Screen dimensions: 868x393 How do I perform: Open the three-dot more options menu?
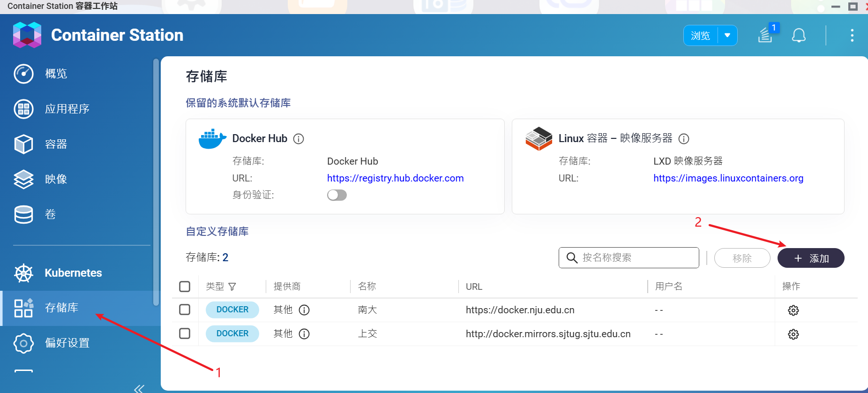click(x=852, y=35)
